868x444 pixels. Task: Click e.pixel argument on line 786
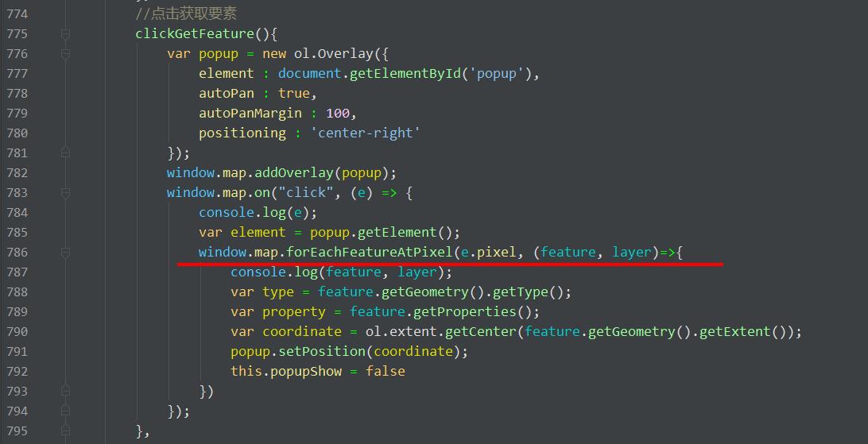pyautogui.click(x=489, y=252)
